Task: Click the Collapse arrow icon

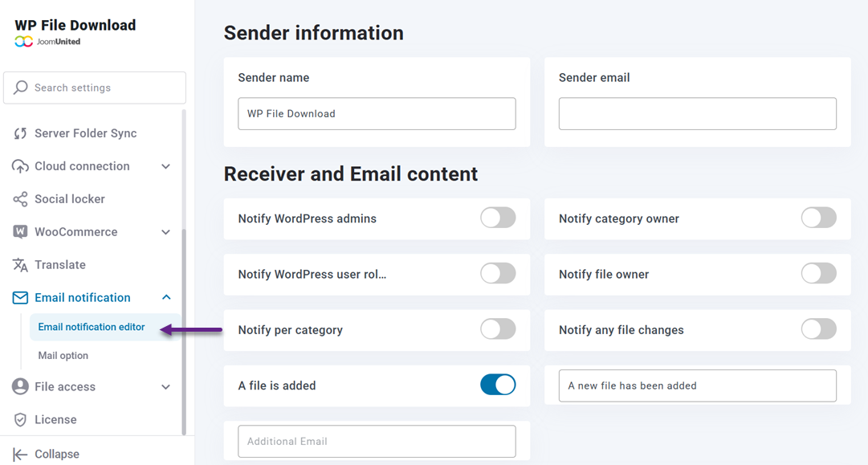Action: click(20, 455)
